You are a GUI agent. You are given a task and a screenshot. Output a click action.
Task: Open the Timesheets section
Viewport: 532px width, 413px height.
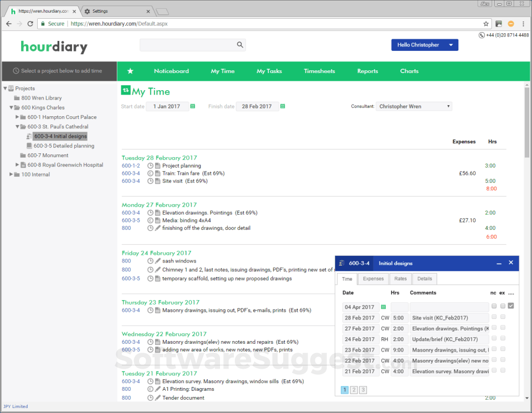[x=319, y=71]
